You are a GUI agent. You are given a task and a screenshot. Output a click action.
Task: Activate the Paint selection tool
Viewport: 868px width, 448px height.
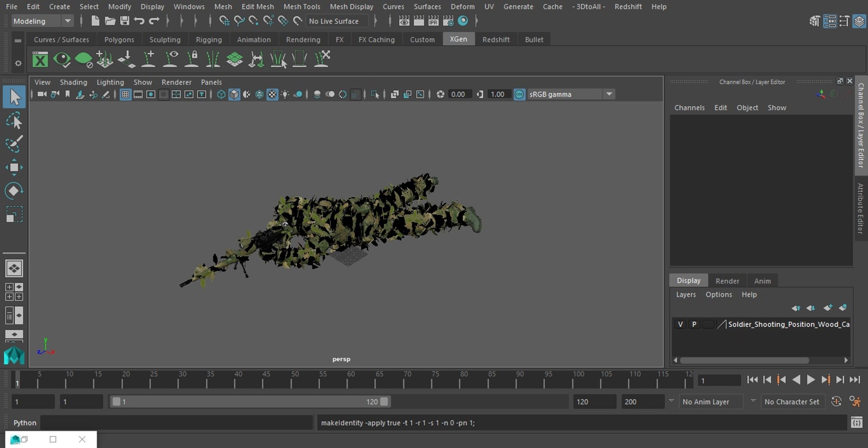point(14,144)
